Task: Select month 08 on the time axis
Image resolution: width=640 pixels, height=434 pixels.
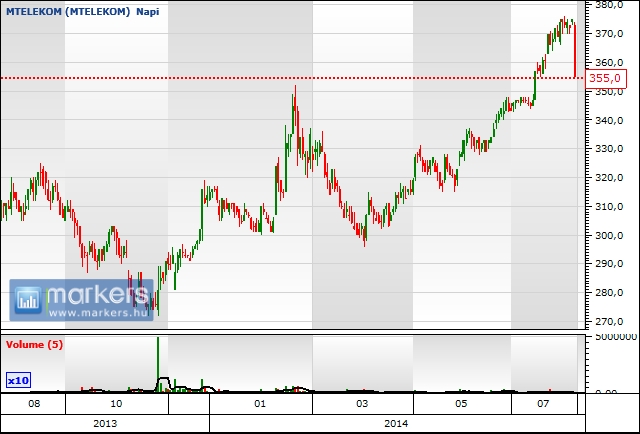Action: pos(34,404)
